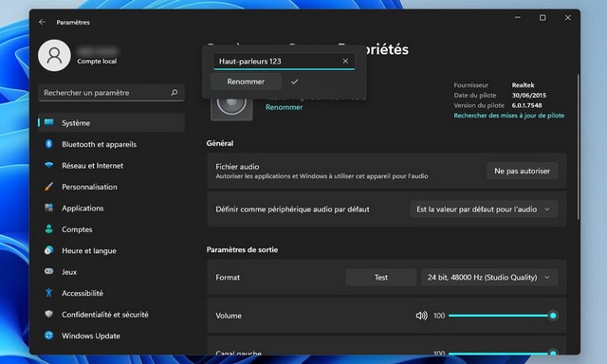Screen dimensions: 607x364
Task: Open the Confidentialité et sécurité label
Action: click(x=105, y=315)
